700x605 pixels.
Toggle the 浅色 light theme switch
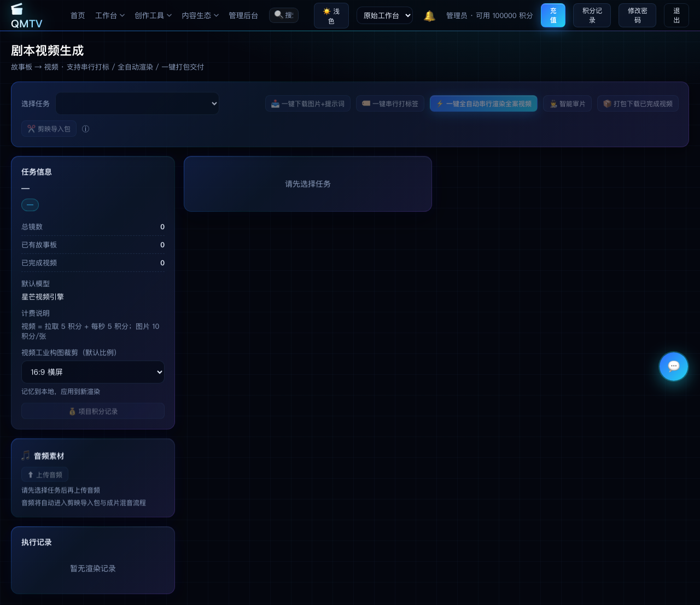pyautogui.click(x=331, y=16)
